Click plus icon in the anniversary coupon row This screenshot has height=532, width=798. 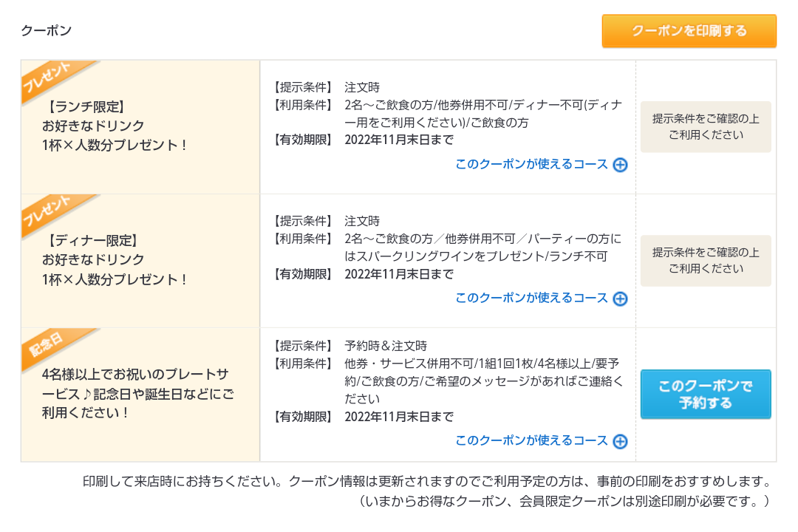[x=621, y=441]
